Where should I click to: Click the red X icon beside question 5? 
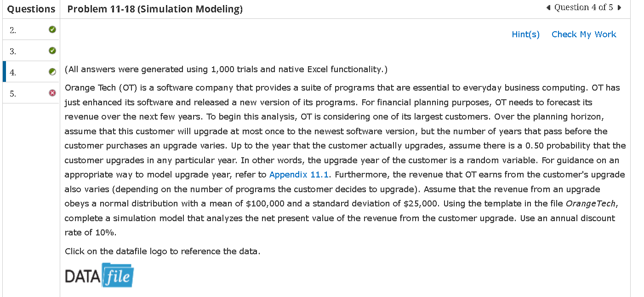click(x=52, y=92)
